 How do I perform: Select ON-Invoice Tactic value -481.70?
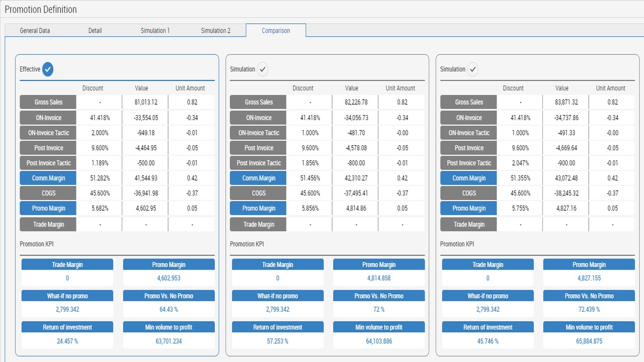click(x=355, y=133)
